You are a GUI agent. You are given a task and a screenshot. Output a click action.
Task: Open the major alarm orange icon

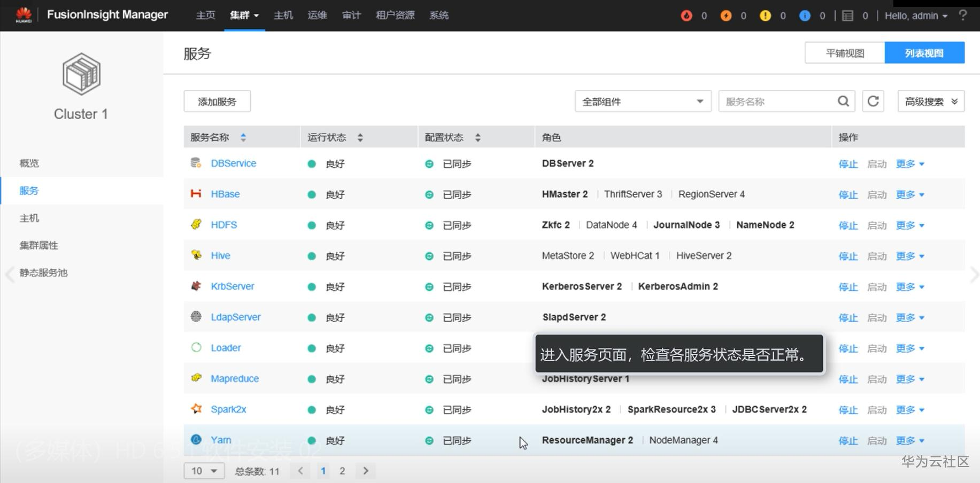click(726, 15)
